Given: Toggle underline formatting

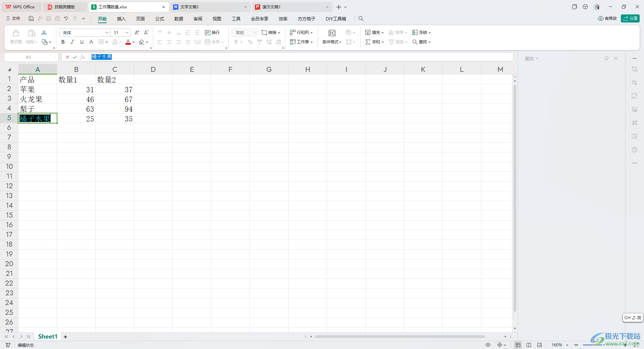Looking at the screenshot, I should pos(82,42).
